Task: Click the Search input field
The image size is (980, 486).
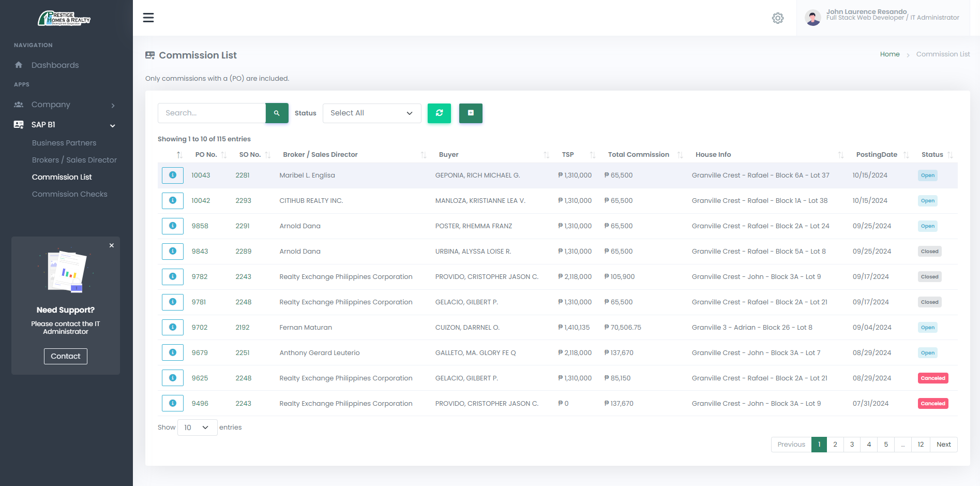Action: point(212,113)
